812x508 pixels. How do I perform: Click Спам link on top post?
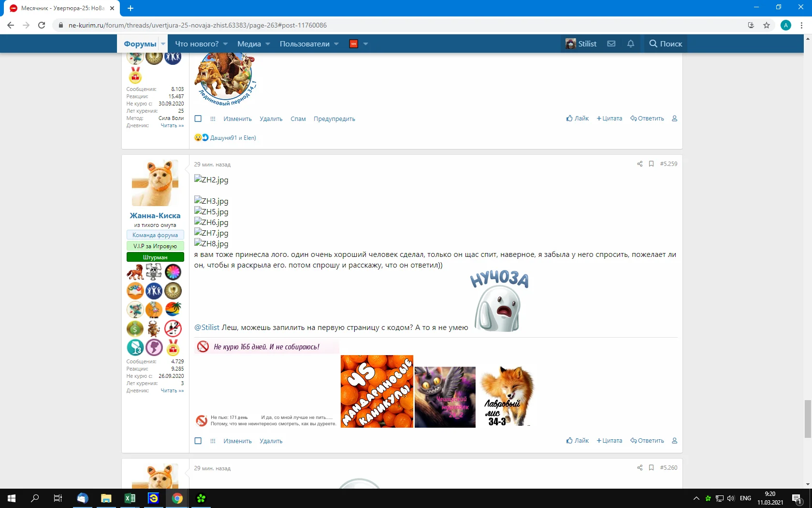(x=298, y=119)
